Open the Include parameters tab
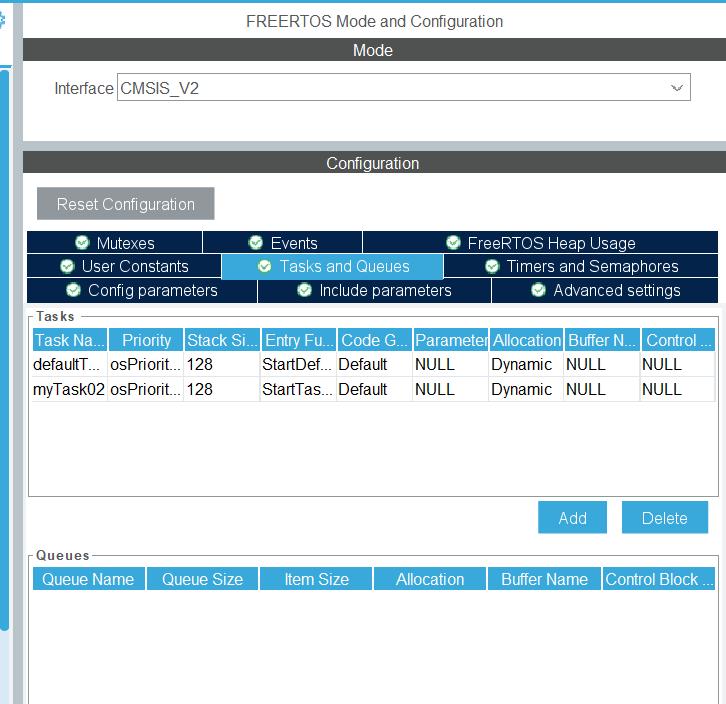Viewport: 726px width, 704px height. [x=374, y=290]
